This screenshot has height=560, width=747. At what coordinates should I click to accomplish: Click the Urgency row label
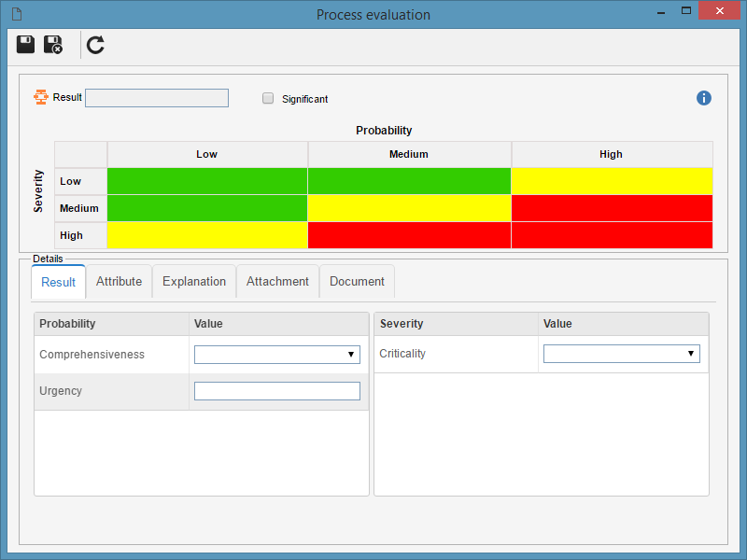(61, 391)
